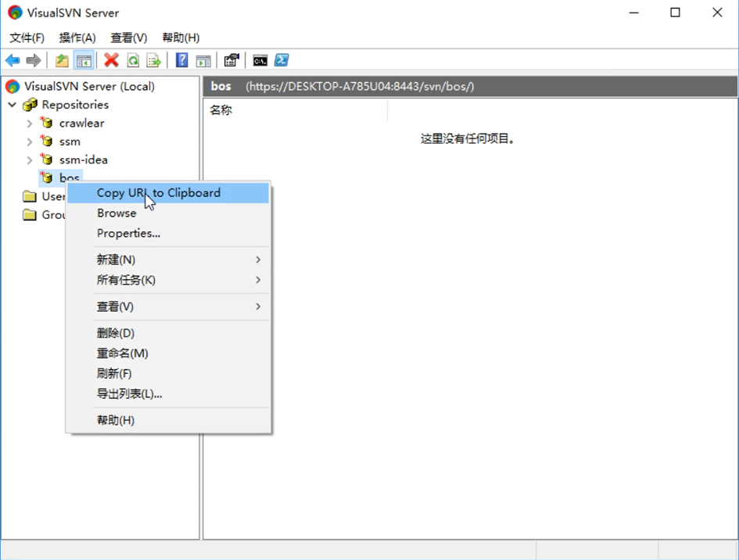The width and height of the screenshot is (739, 560).
Task: Choose 重命名(M) in the context menu
Action: (168, 354)
